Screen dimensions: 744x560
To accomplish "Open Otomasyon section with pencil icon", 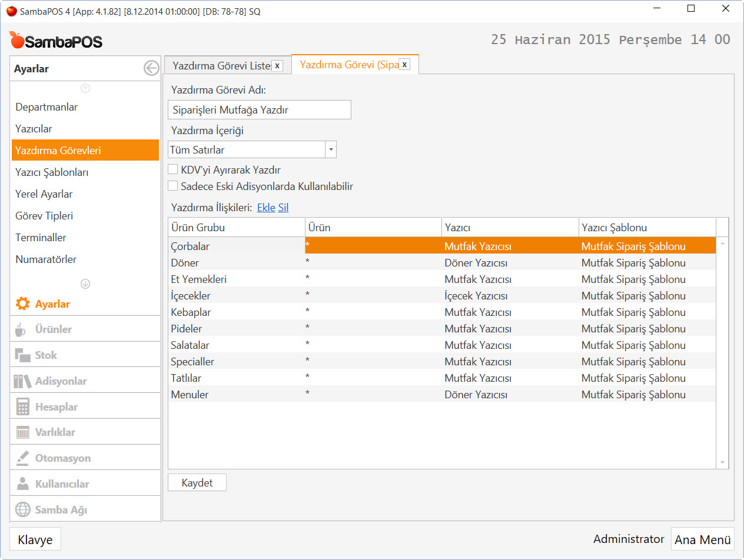I will click(22, 458).
